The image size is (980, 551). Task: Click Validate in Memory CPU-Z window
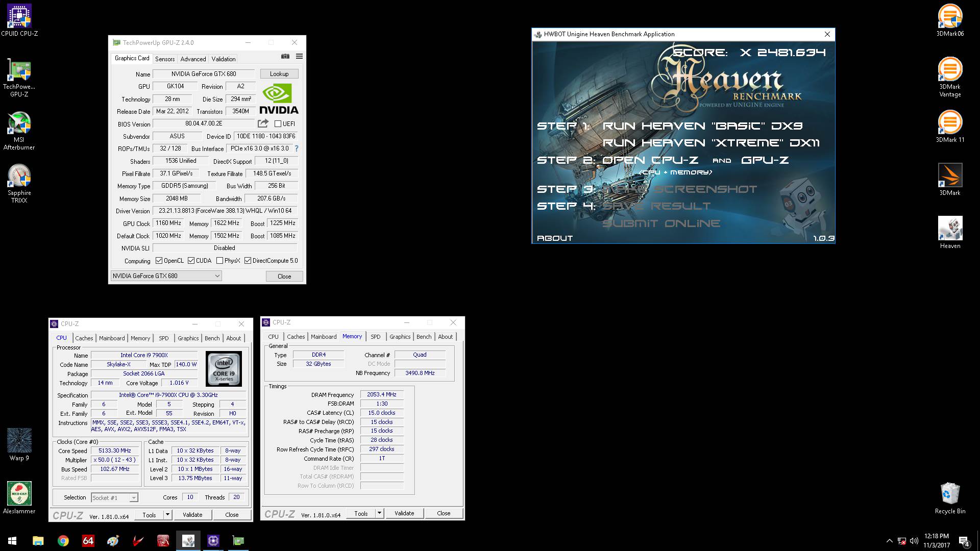(x=404, y=513)
